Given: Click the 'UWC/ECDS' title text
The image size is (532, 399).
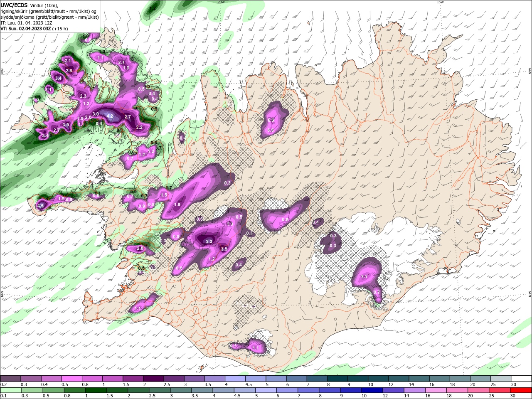Looking at the screenshot, I should pos(14,5).
